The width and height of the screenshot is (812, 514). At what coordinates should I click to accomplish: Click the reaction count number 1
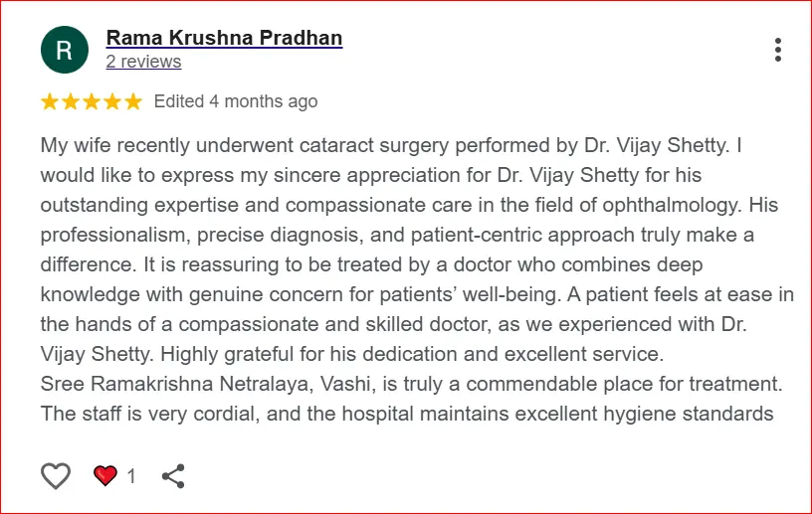(131, 476)
